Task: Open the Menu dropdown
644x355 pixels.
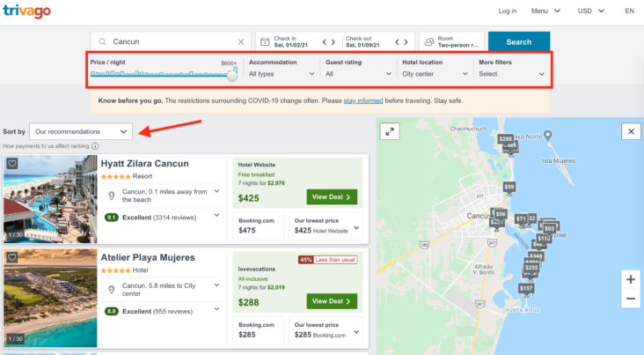Action: point(545,11)
